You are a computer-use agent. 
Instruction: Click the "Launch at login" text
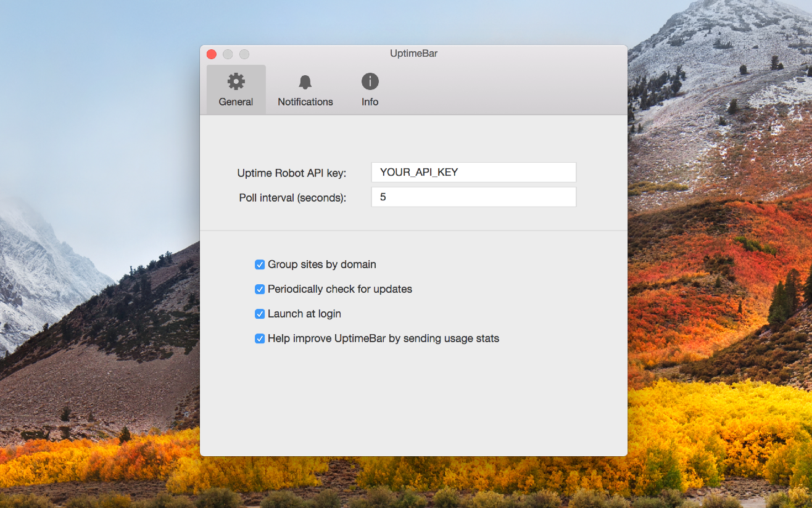pos(304,314)
